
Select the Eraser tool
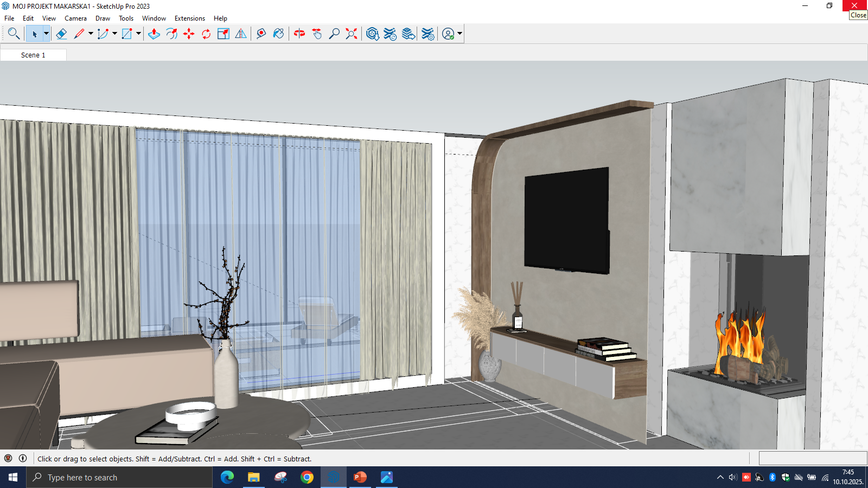pos(61,34)
